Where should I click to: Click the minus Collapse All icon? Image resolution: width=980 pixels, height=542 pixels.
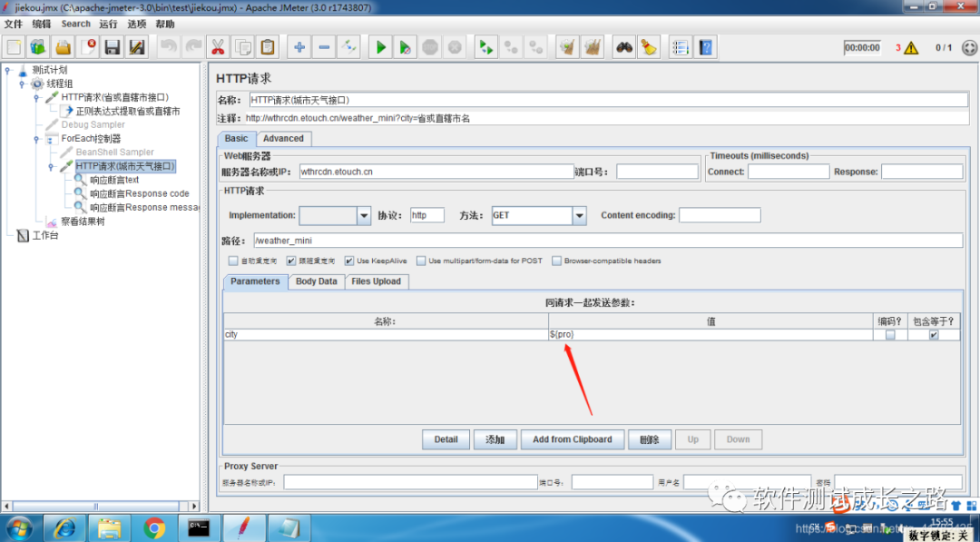324,47
